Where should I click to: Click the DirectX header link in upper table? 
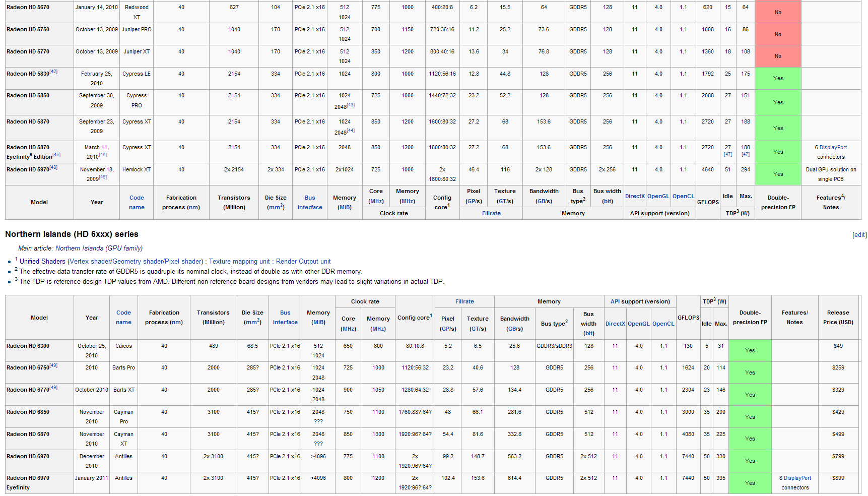[x=635, y=196]
